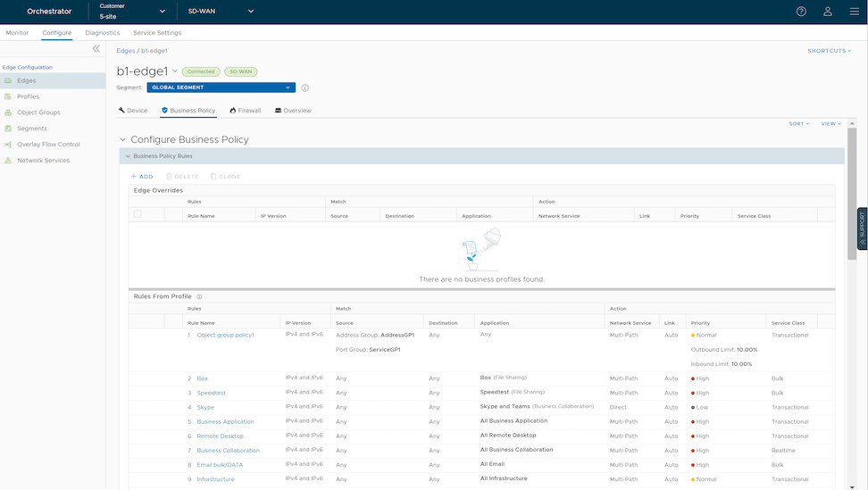Open the hamburger menu icon
This screenshot has width=868, height=490.
[x=854, y=12]
